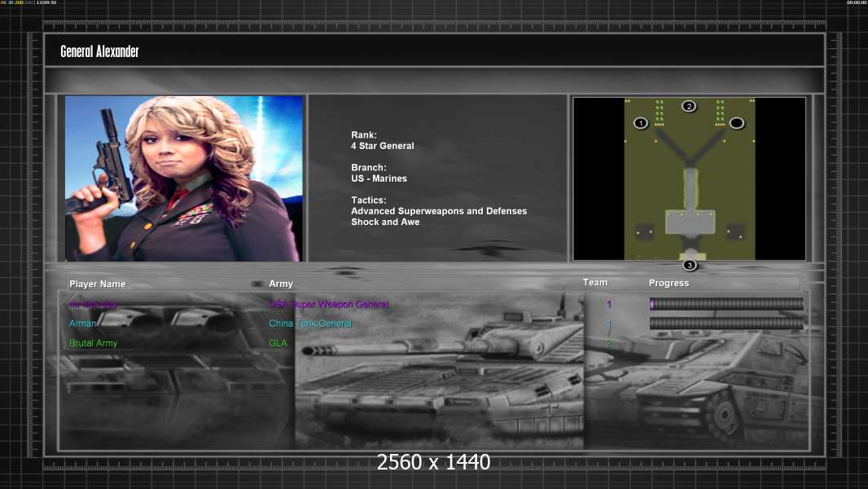Screen dimensions: 868x489
Task: Click 'USA Super Weapon General' army entry
Action: coord(328,304)
